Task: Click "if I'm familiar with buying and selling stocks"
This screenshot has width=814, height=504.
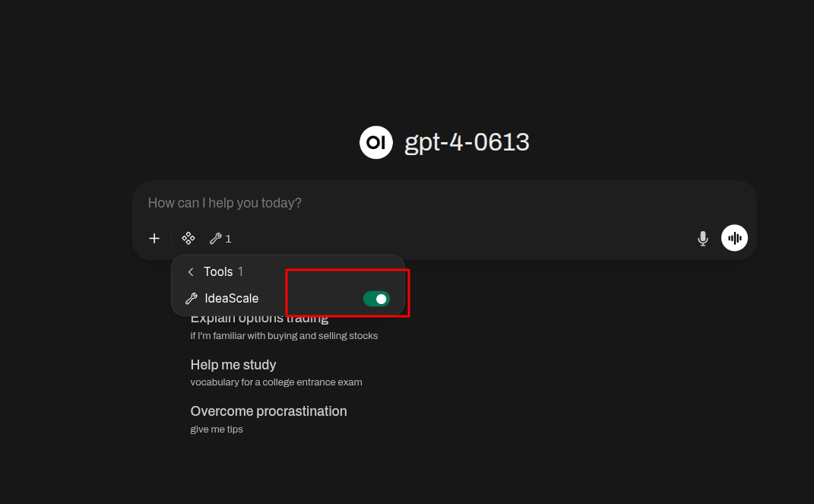Action: (283, 336)
